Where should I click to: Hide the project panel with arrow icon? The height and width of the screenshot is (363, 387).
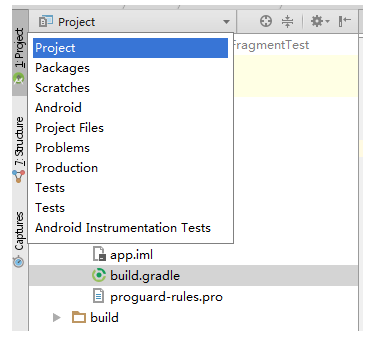coord(345,21)
